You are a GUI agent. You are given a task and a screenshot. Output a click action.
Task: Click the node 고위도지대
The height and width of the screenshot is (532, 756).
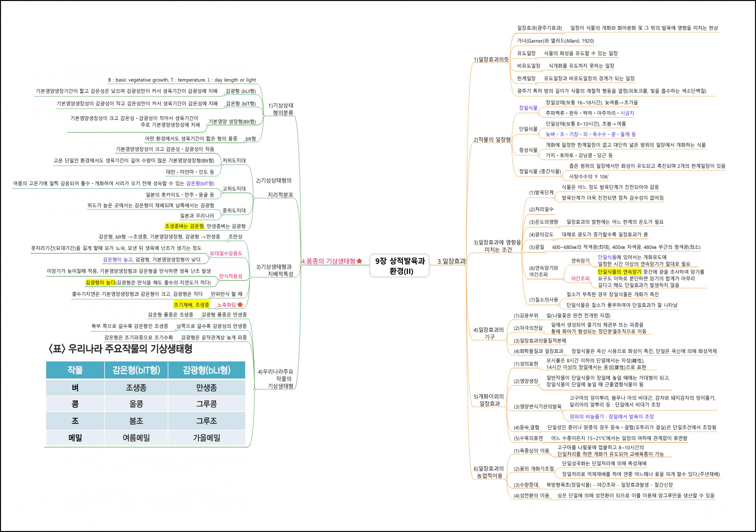pos(234,188)
